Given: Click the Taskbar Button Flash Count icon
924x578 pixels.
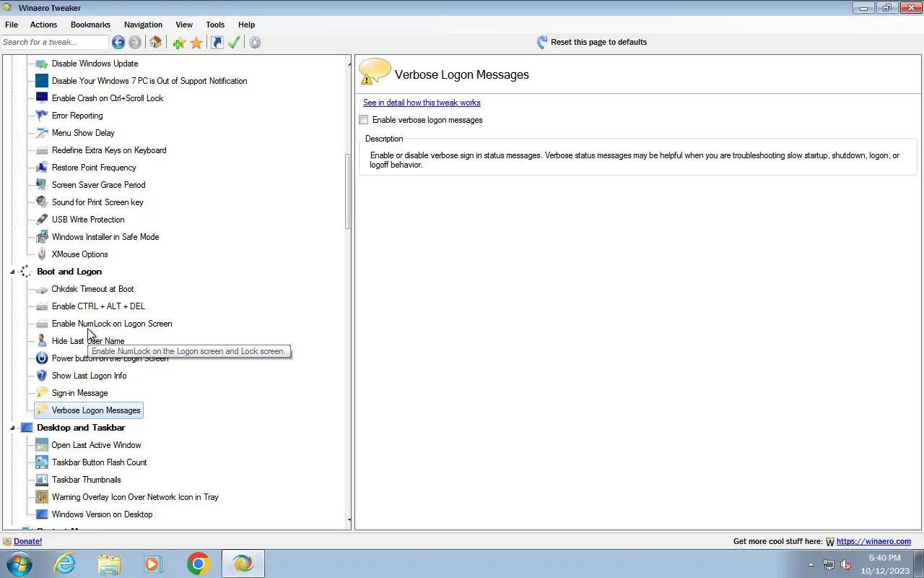Looking at the screenshot, I should tap(42, 462).
